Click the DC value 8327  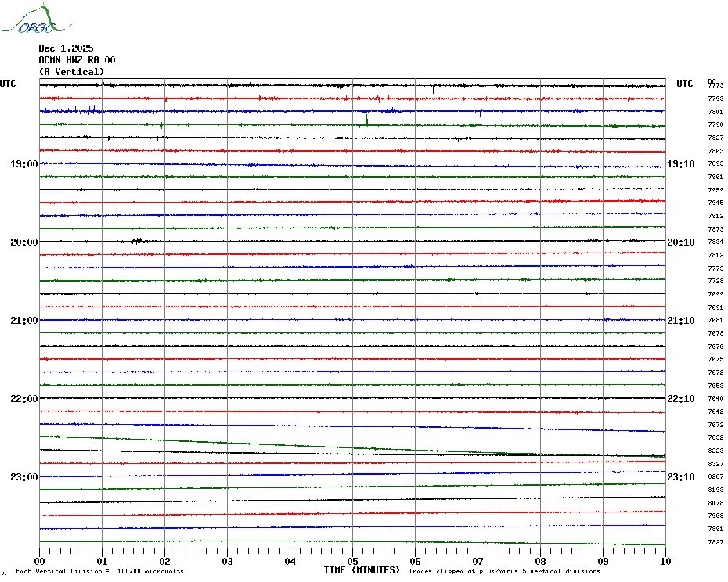715,464
